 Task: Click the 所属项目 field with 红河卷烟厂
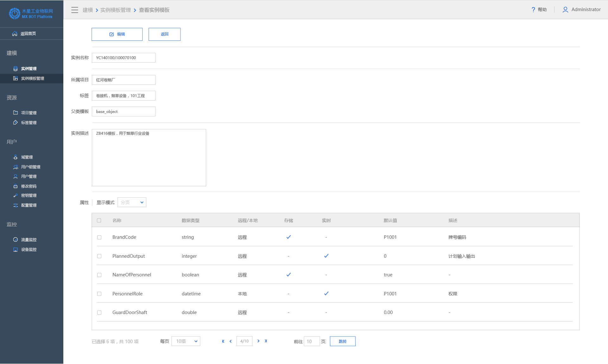(x=123, y=80)
